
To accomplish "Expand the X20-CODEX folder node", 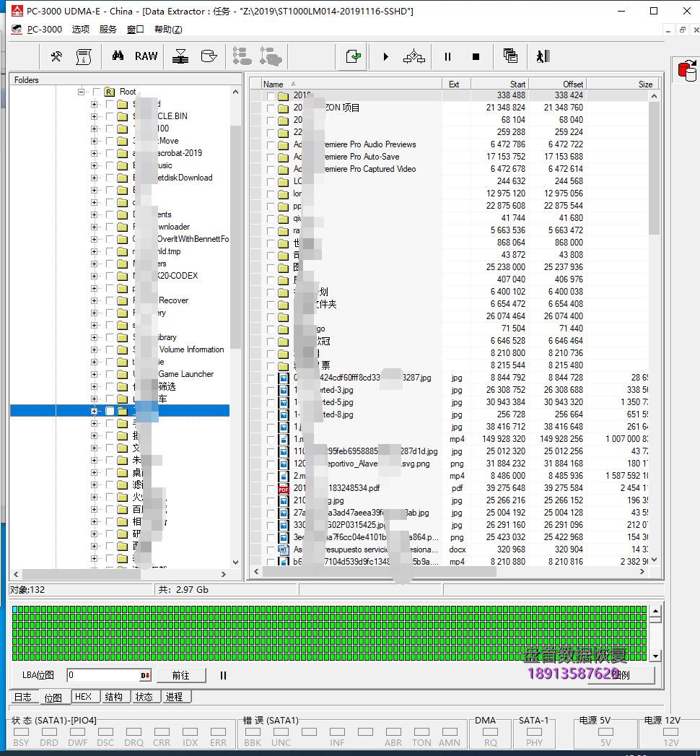I will 94,276.
